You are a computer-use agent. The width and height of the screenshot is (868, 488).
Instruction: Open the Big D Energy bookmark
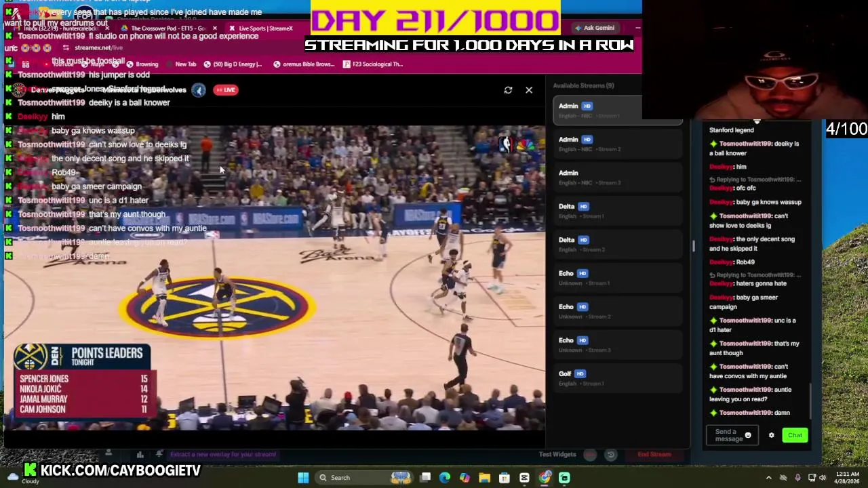tap(233, 64)
